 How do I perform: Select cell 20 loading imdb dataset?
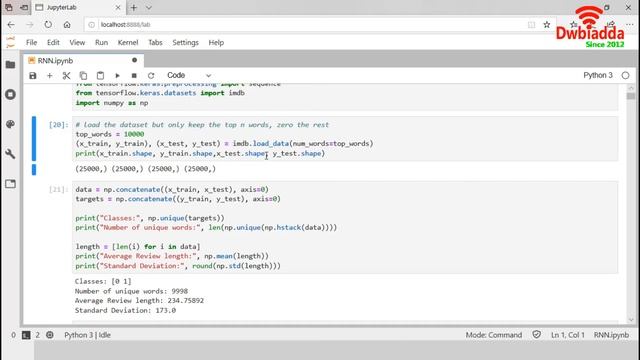345,139
